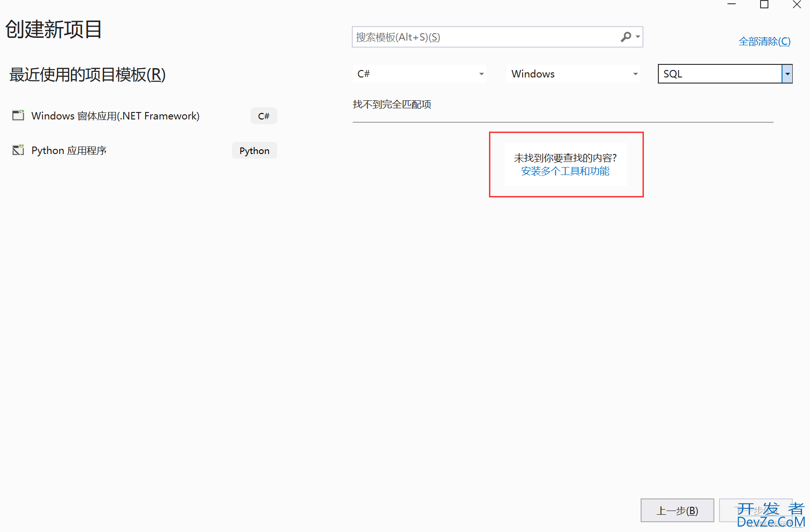
Task: Click the 找不到完全匹配项 message text
Action: tap(392, 104)
